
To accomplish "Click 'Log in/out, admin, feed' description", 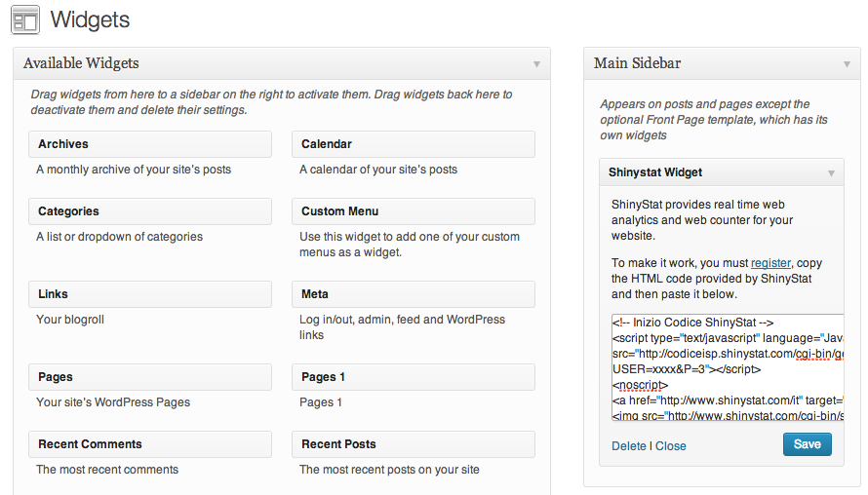I will [x=403, y=327].
